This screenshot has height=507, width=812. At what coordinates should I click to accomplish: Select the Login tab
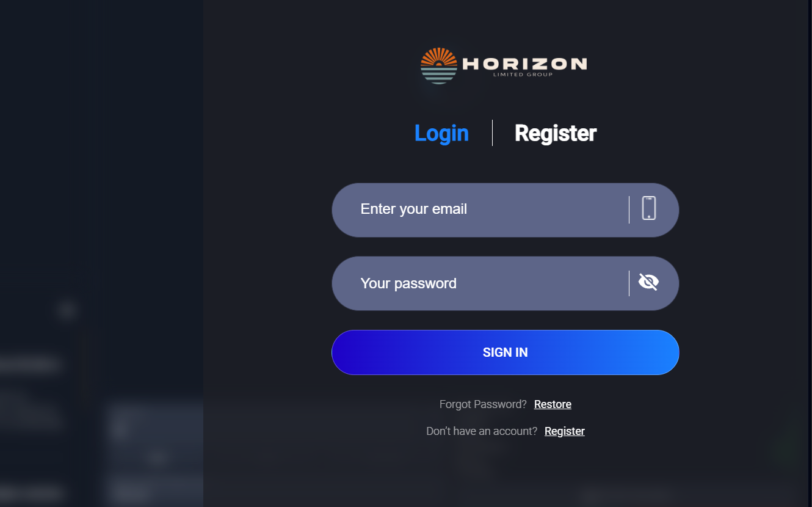tap(441, 133)
